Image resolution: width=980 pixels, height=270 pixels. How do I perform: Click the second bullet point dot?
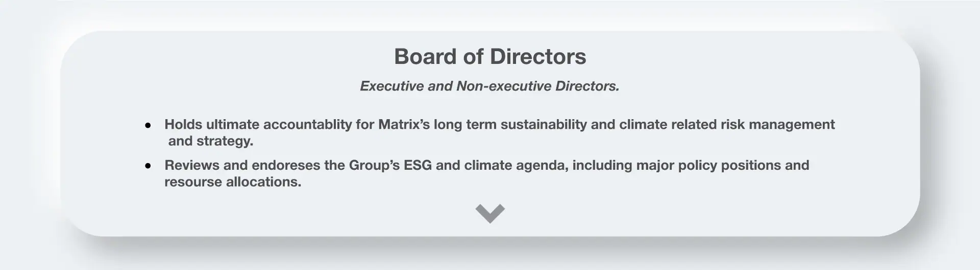[148, 166]
